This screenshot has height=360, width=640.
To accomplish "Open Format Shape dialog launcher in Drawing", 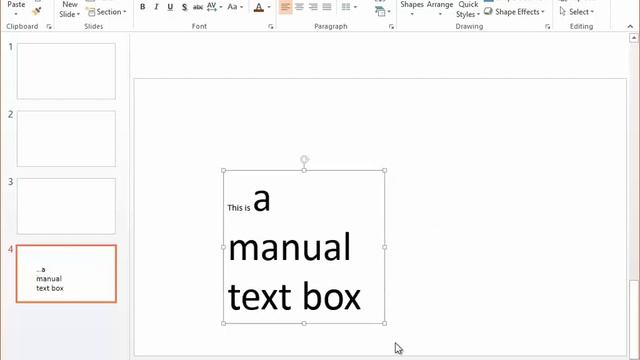I will 547,27.
